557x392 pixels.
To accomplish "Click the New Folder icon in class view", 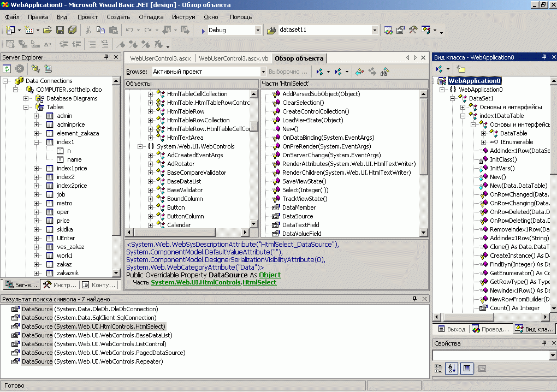I will coord(461,69).
